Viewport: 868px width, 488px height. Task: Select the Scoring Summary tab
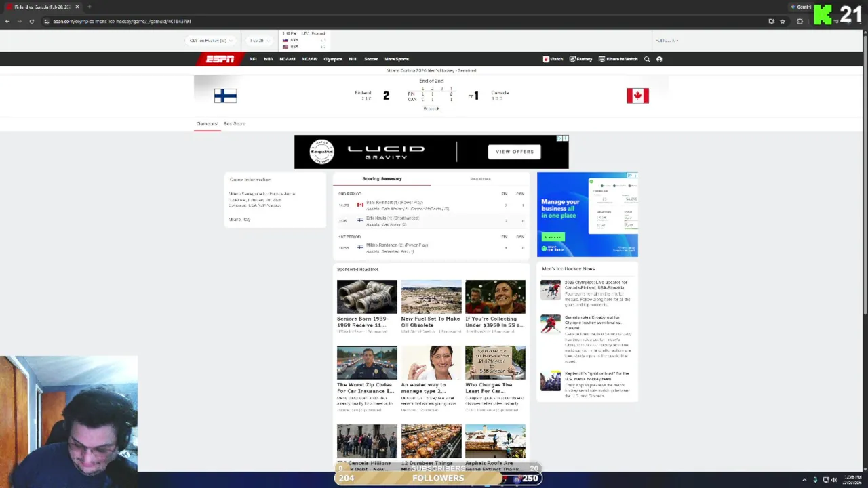[382, 178]
